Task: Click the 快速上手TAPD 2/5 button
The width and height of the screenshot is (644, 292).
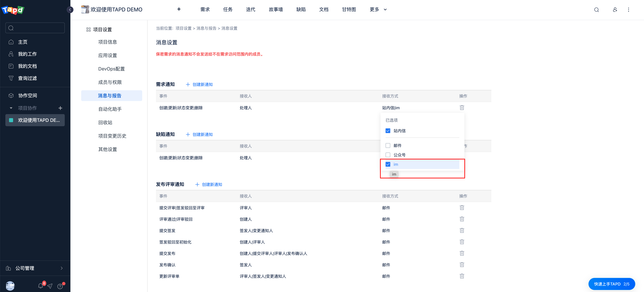Action: 611,284
